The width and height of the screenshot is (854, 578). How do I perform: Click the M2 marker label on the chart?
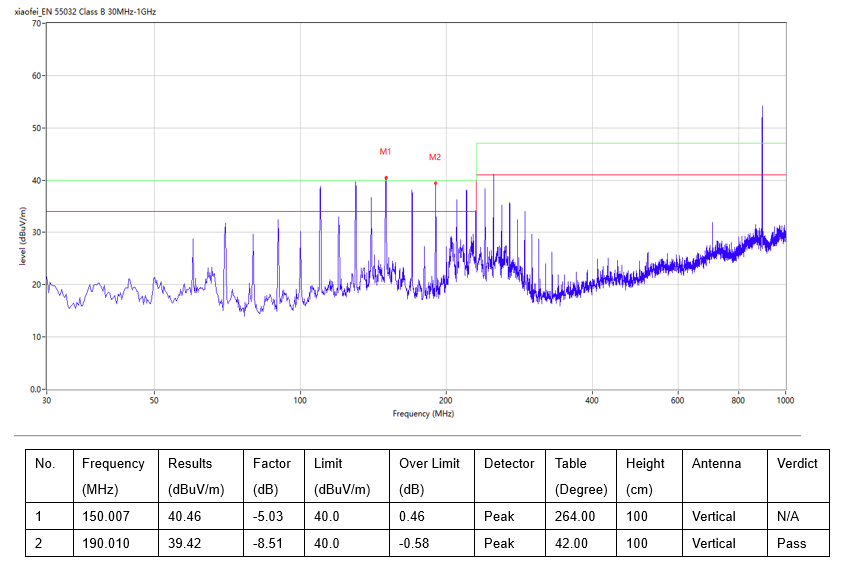(435, 157)
